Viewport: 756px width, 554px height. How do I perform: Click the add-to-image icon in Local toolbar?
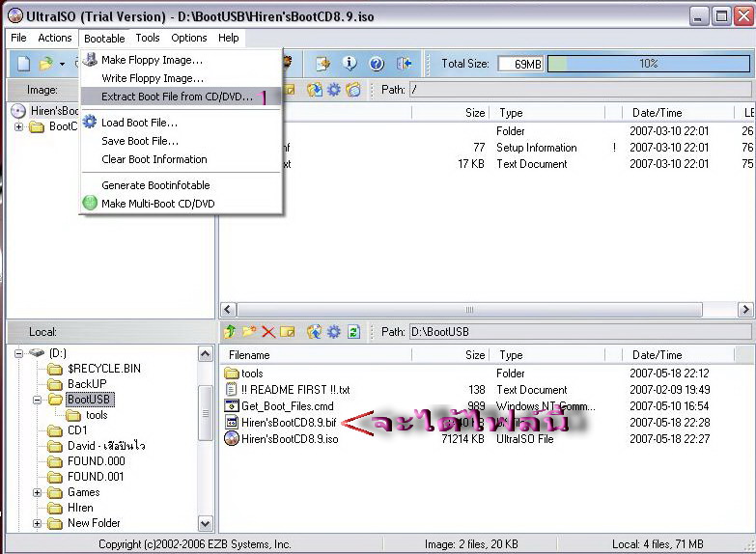point(315,332)
